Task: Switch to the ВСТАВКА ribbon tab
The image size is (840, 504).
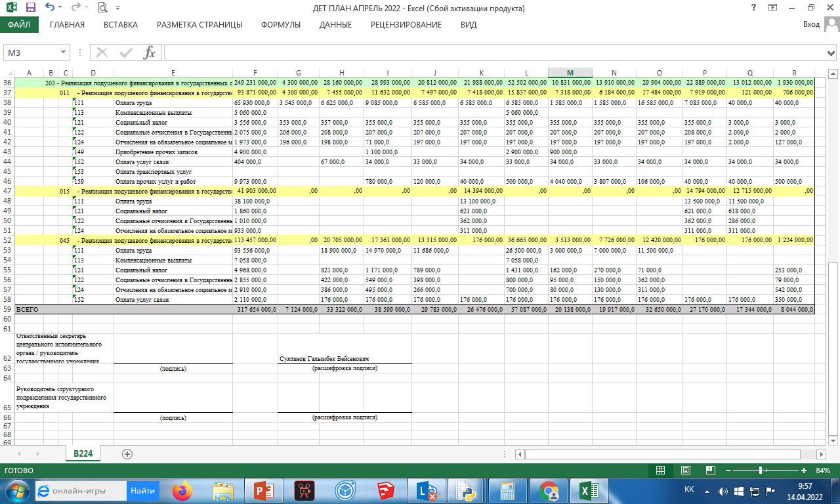Action: [121, 25]
